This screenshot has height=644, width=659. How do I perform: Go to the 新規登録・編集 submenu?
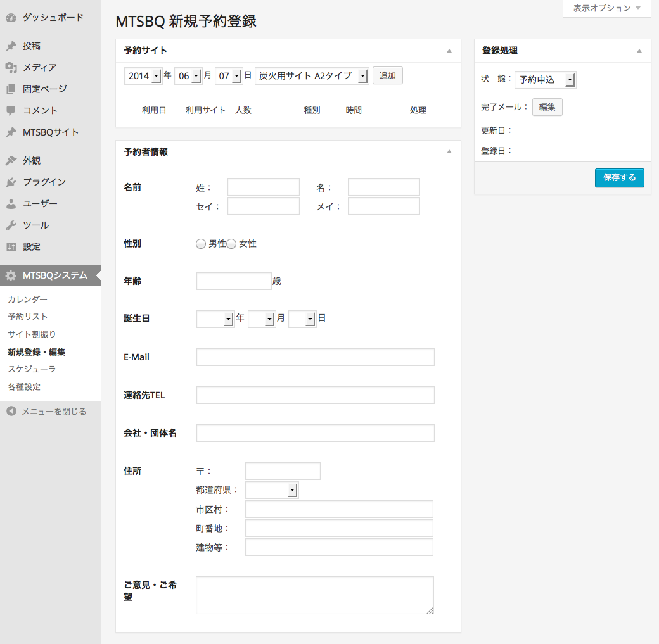37,352
